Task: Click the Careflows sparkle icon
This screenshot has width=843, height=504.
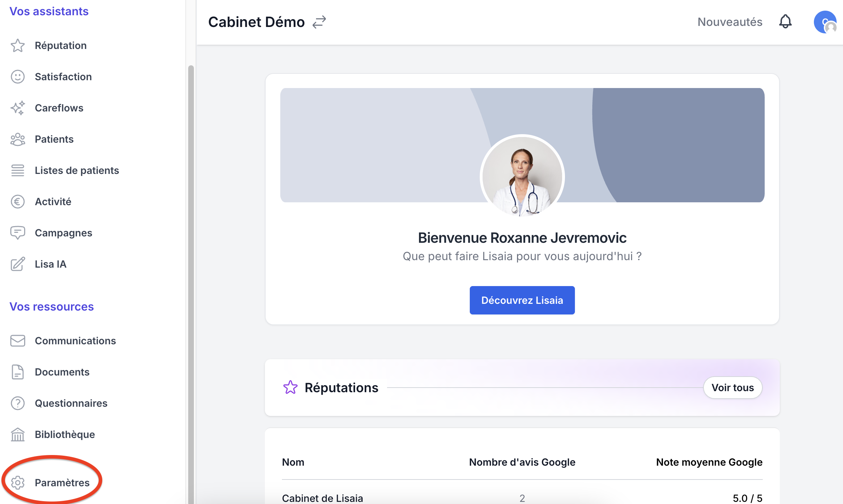Action: (17, 108)
